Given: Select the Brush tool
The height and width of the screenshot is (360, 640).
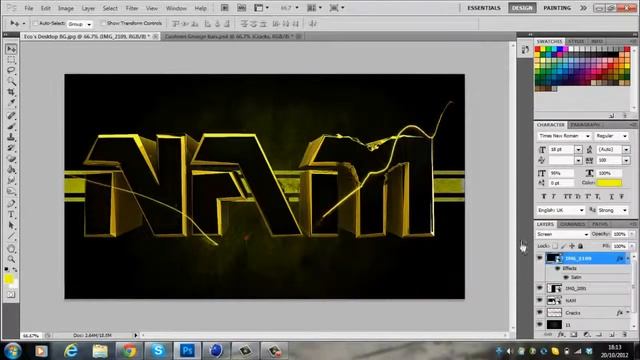Looking at the screenshot, I should [x=11, y=127].
